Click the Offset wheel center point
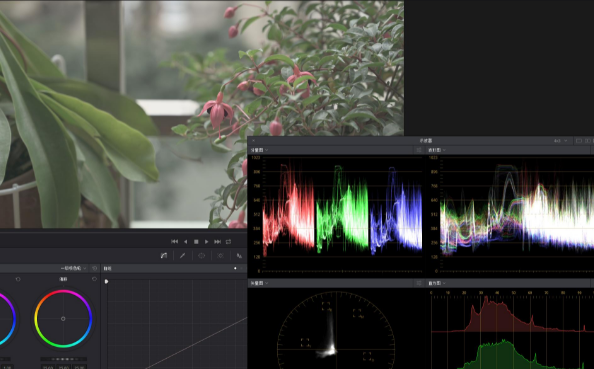The image size is (594, 369). [63, 319]
